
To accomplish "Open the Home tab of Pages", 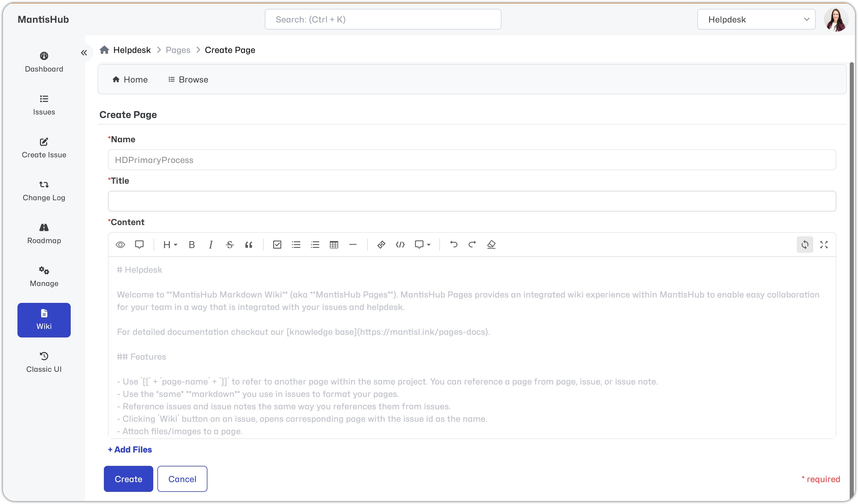I will tap(130, 80).
